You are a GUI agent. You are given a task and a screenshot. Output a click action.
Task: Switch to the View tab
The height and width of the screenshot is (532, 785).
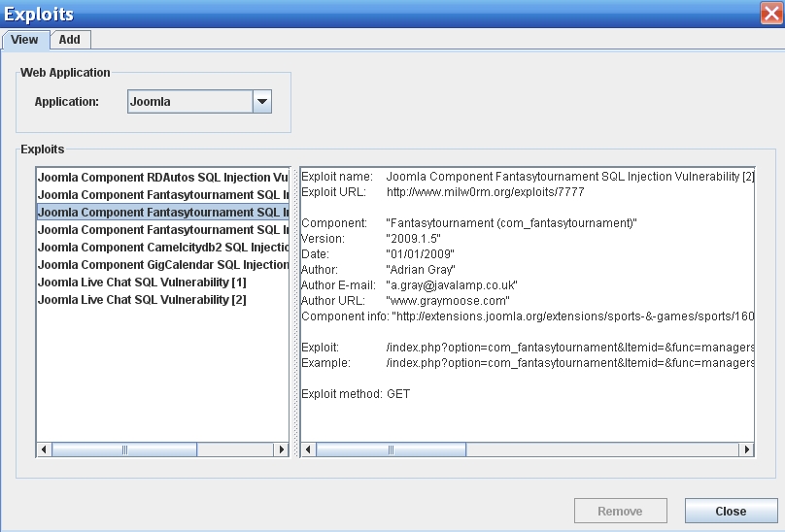click(25, 40)
